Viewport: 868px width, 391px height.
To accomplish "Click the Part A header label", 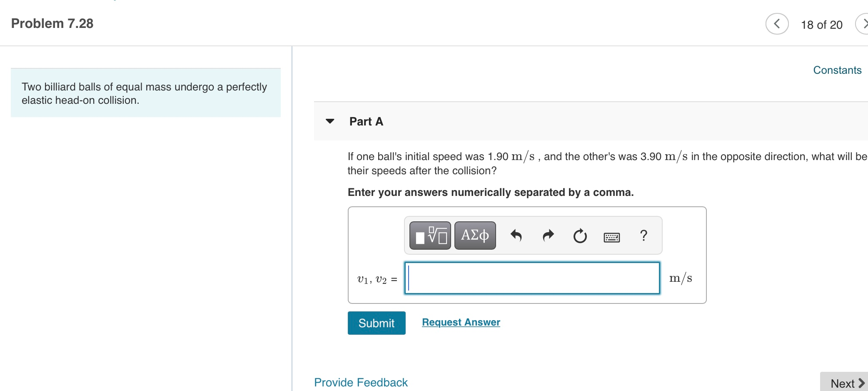I will coord(366,121).
